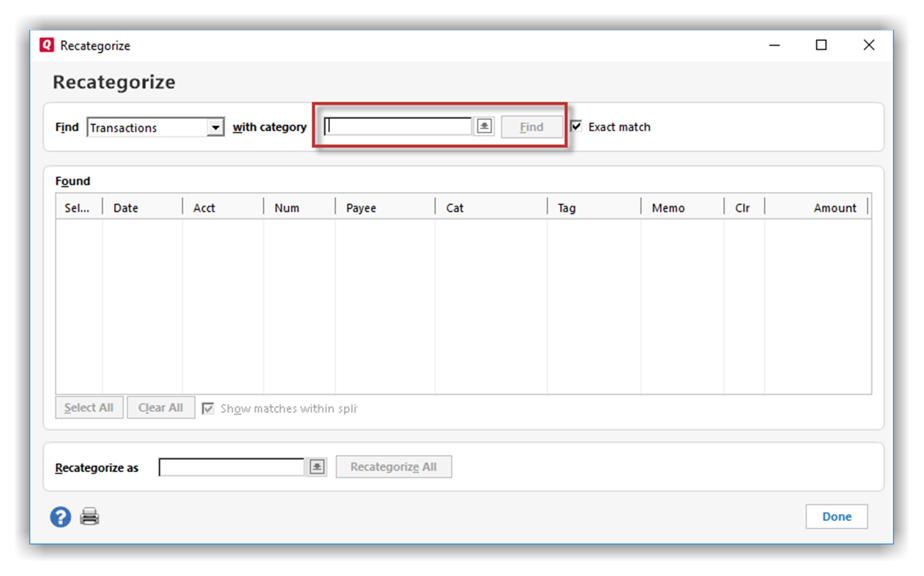This screenshot has width=924, height=576.
Task: Open category picker beside Recategorize as field
Action: click(317, 467)
